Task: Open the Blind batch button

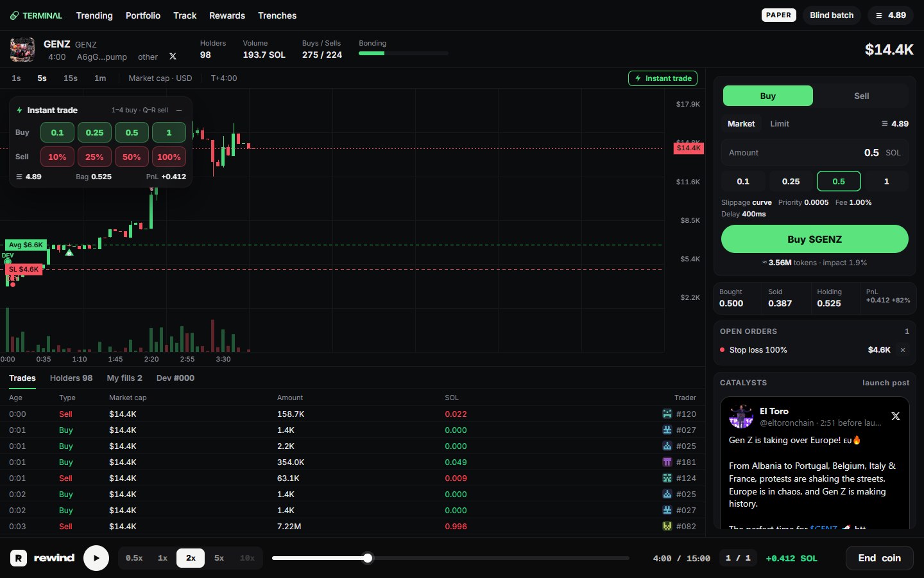Action: click(x=832, y=15)
